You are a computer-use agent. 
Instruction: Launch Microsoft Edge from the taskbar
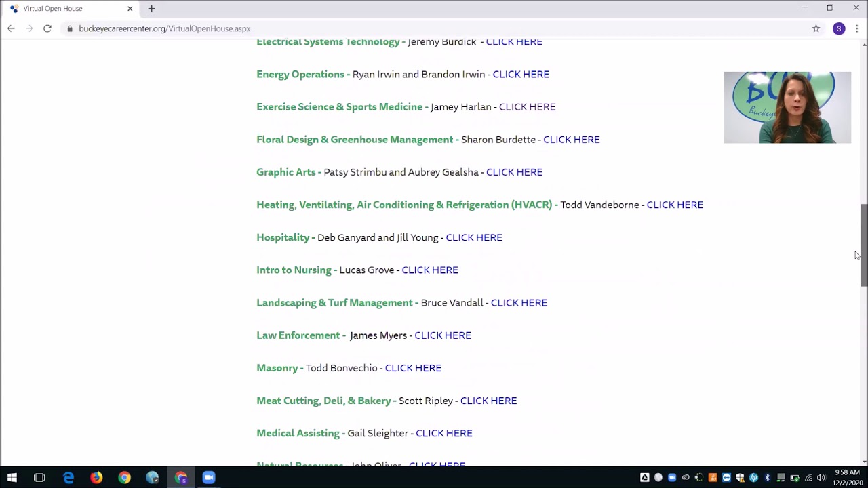coord(68,478)
